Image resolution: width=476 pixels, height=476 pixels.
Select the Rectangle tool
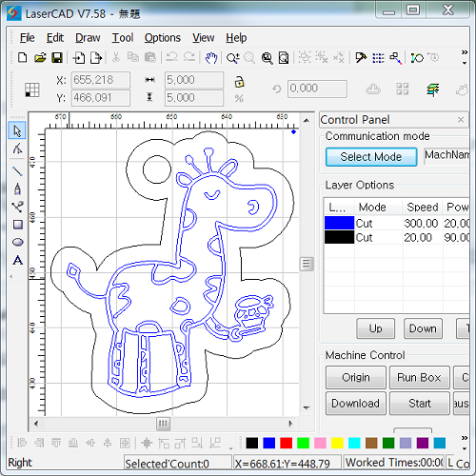click(18, 225)
